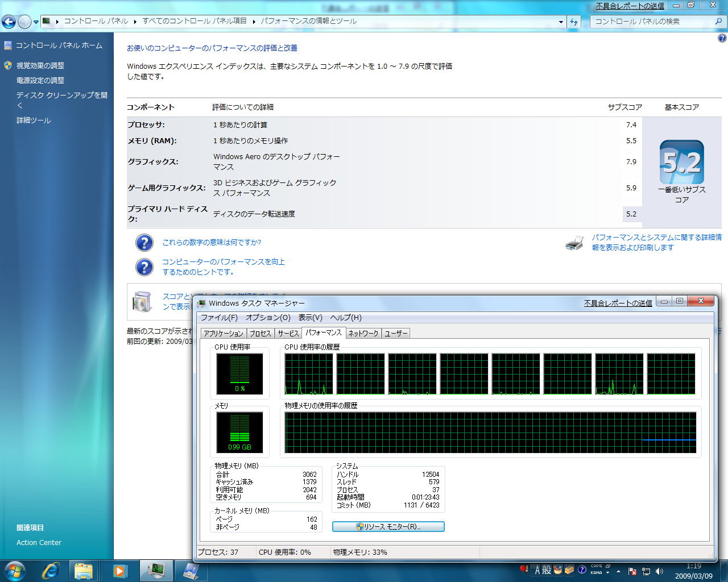728x582 pixels.
Task: Select Task Manager taskbar button
Action: (156, 571)
